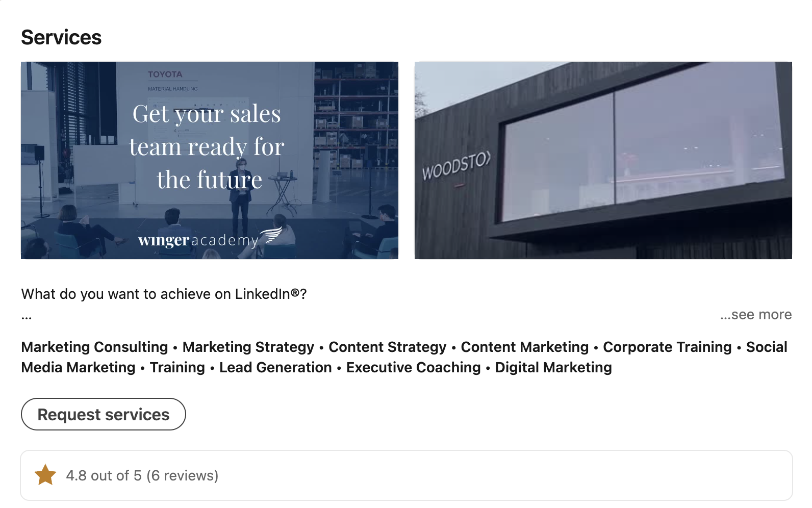The height and width of the screenshot is (508, 812).
Task: Click the Corporate Training service
Action: coord(667,347)
